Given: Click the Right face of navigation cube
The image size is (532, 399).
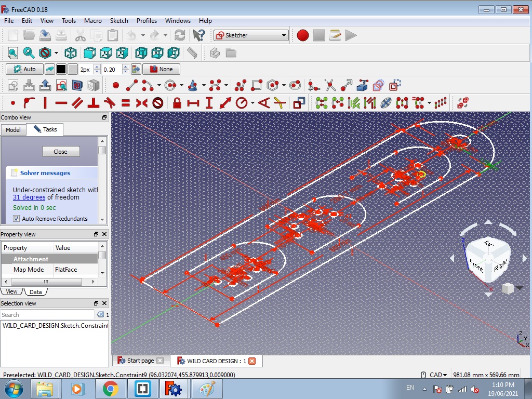Looking at the screenshot, I should point(500,265).
